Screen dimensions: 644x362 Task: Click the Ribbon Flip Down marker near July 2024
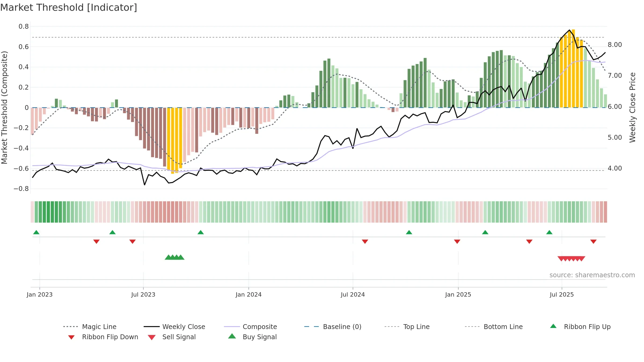tap(365, 242)
